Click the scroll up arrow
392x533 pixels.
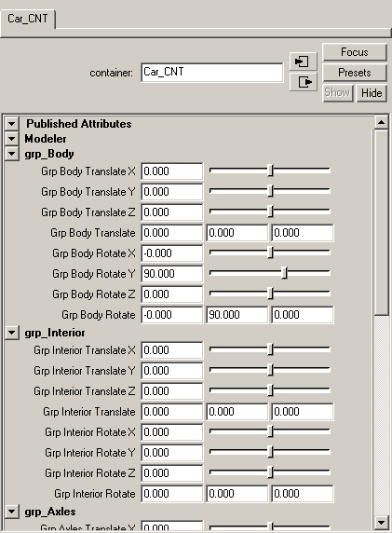381,122
